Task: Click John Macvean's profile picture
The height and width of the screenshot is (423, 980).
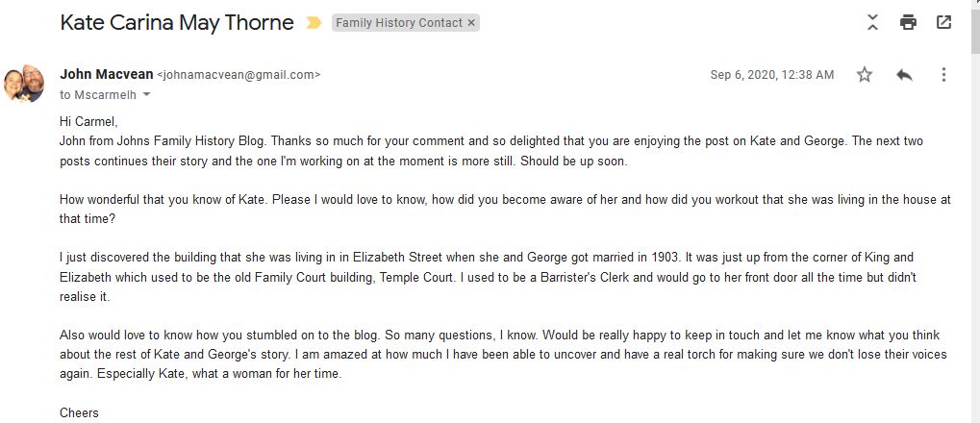Action: [24, 84]
